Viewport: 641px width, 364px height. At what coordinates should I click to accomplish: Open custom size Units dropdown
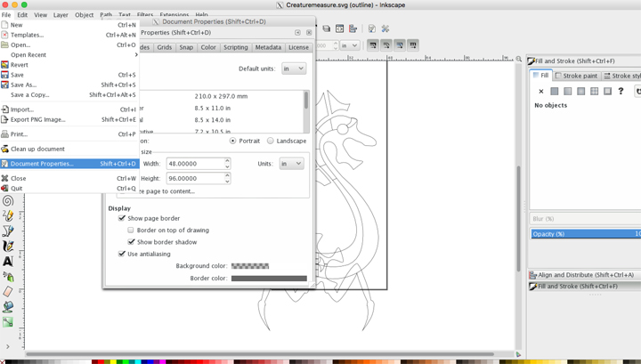coord(291,164)
